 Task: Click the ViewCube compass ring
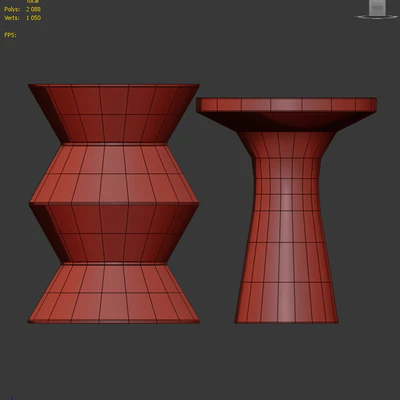377,16
